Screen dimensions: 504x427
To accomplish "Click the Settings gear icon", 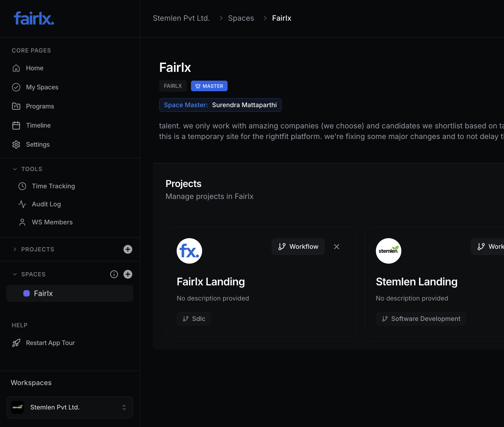I will coord(16,145).
